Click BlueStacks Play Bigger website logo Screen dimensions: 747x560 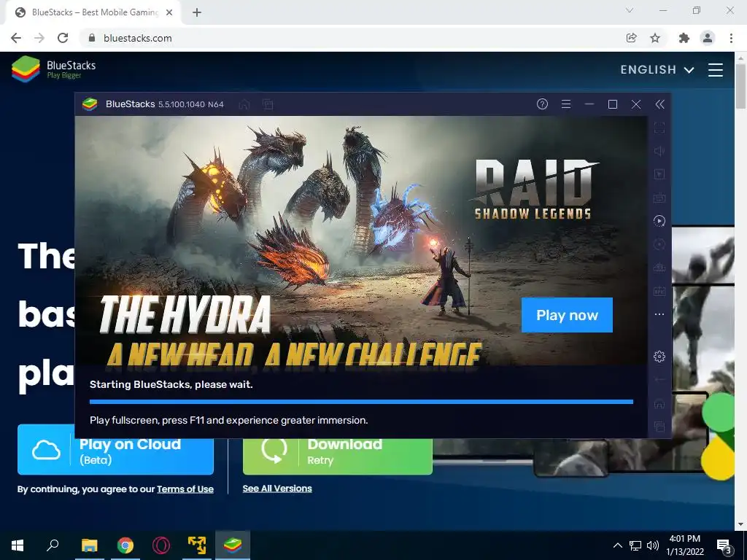coord(53,69)
